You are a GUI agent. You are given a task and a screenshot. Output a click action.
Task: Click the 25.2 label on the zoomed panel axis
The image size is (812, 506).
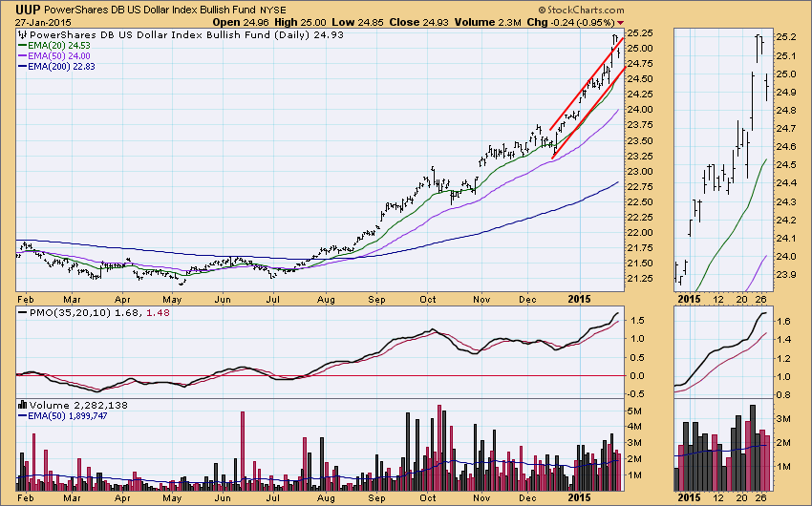pyautogui.click(x=785, y=37)
